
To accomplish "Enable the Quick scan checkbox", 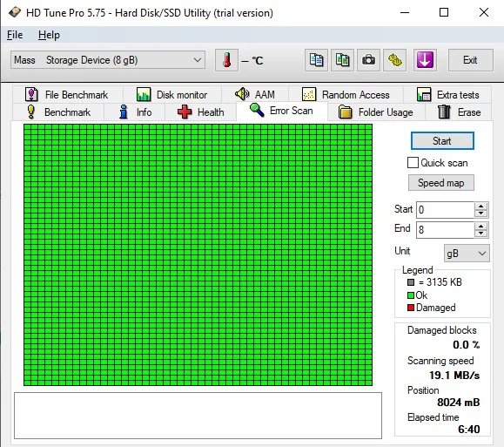I will pos(413,163).
